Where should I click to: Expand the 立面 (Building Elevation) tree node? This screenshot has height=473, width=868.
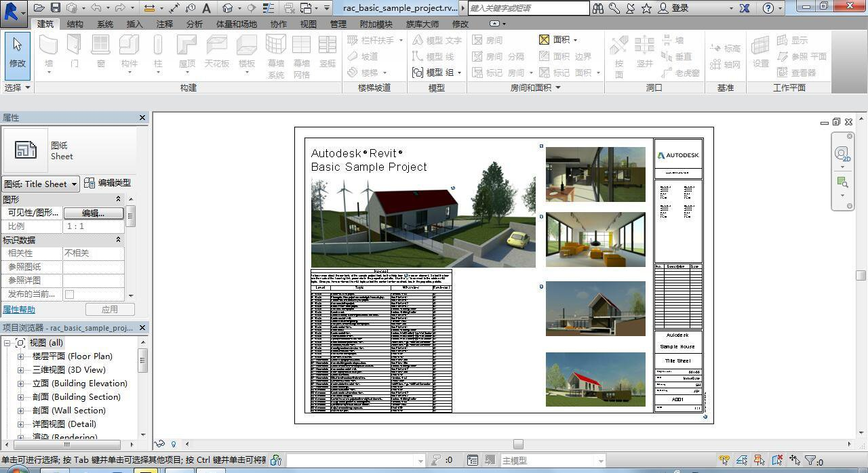tap(20, 384)
